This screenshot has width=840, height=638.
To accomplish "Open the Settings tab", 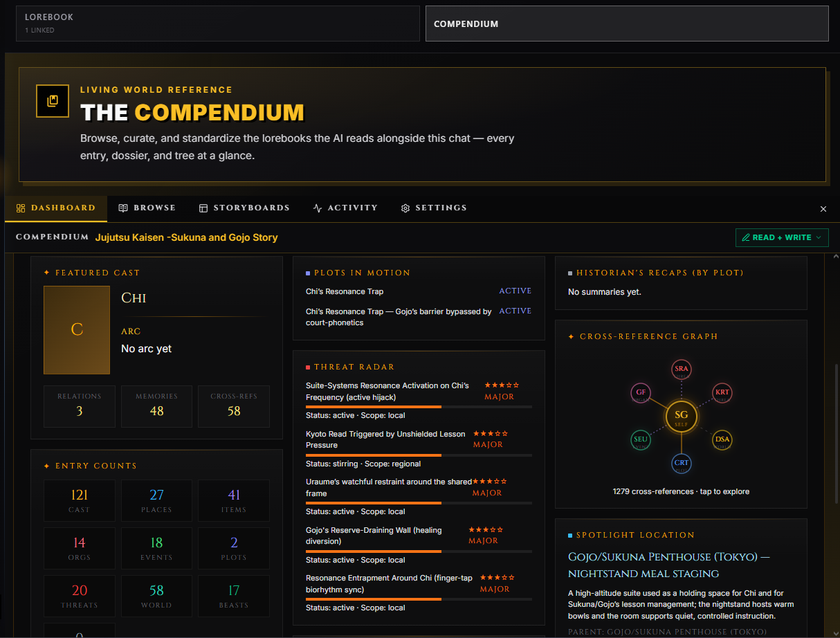I will pyautogui.click(x=434, y=208).
